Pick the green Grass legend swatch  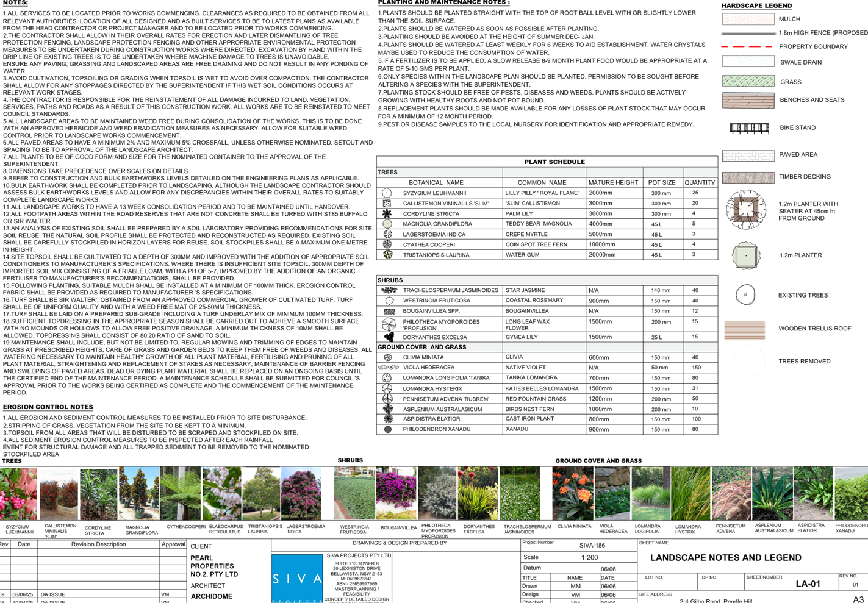[748, 81]
